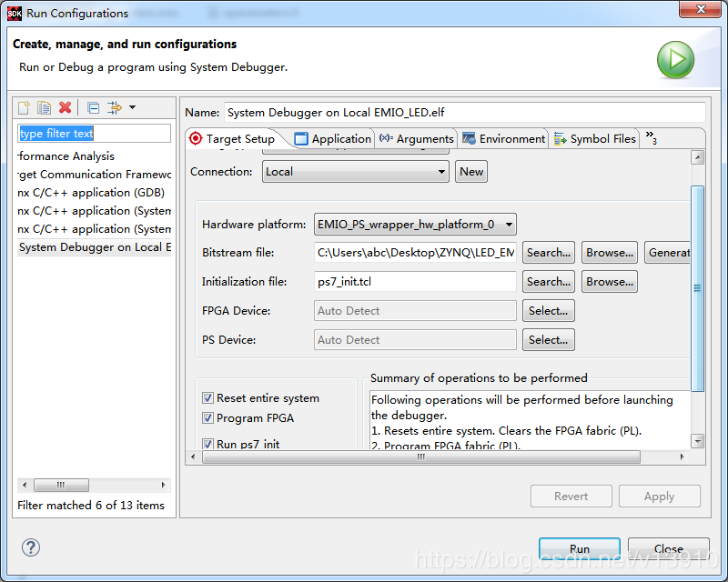
Task: Click the help question mark icon
Action: point(31,547)
